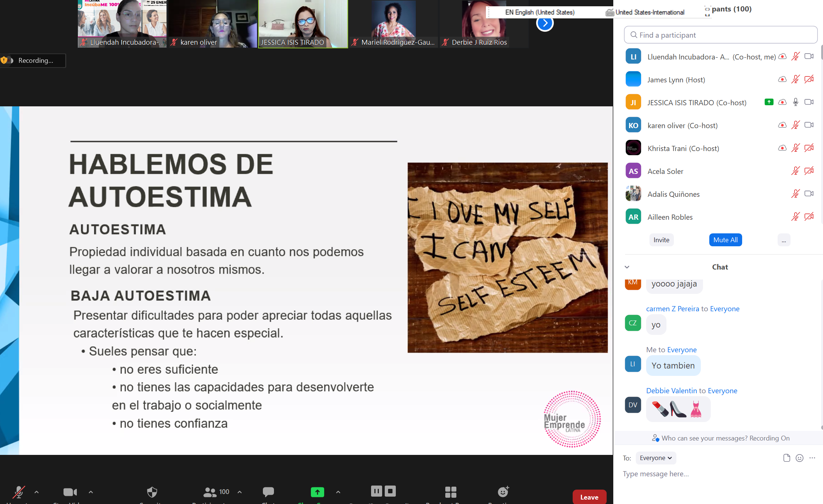Click the file attachment icon in chat
This screenshot has height=504, width=823.
(787, 458)
